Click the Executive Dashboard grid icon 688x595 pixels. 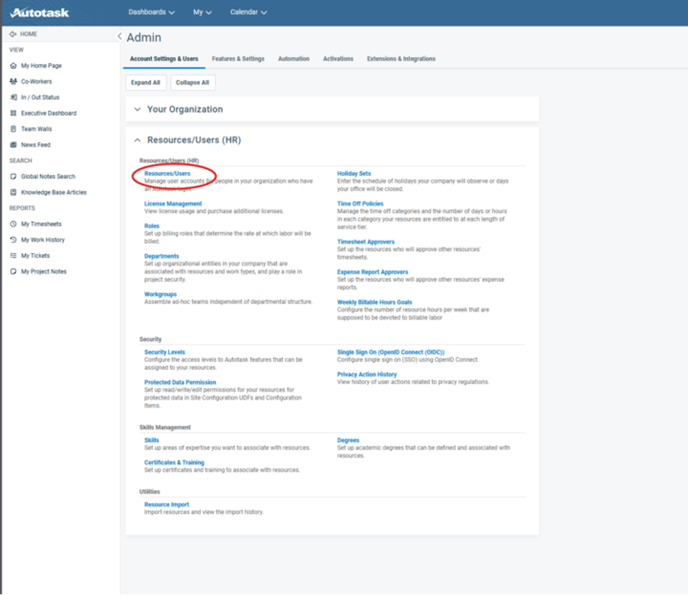coord(13,113)
